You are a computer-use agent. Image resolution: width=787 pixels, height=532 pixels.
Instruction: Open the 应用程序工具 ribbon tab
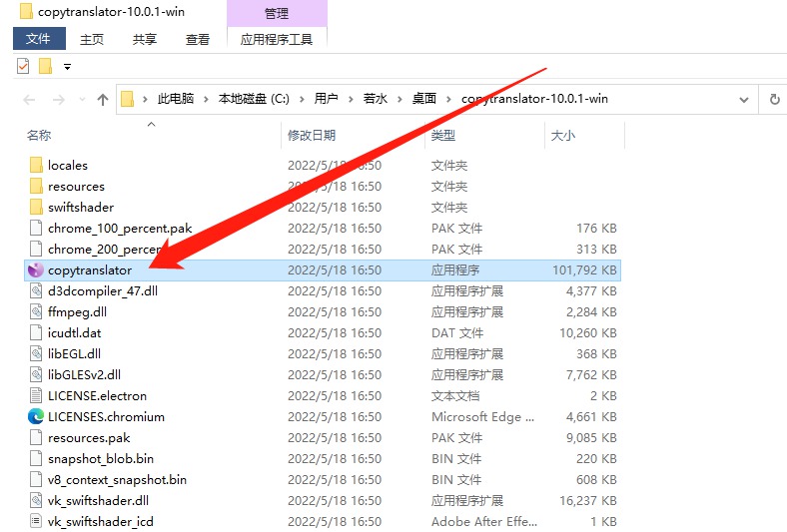pyautogui.click(x=277, y=39)
